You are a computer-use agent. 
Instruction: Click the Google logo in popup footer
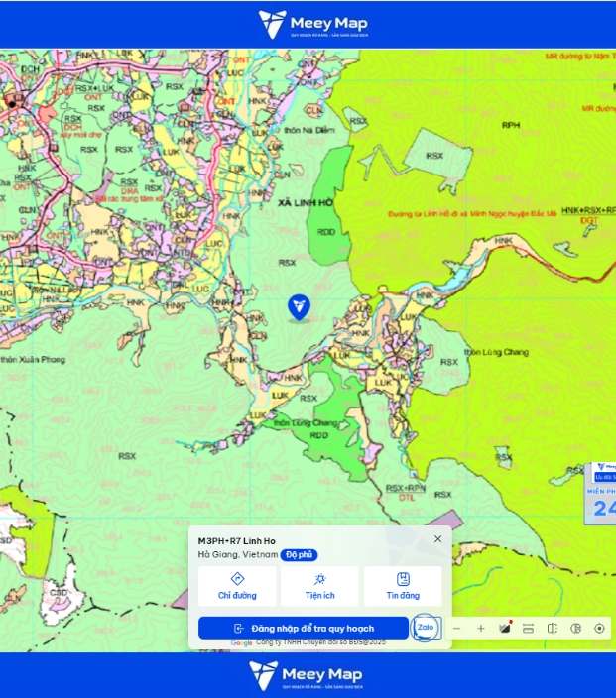coord(241,642)
